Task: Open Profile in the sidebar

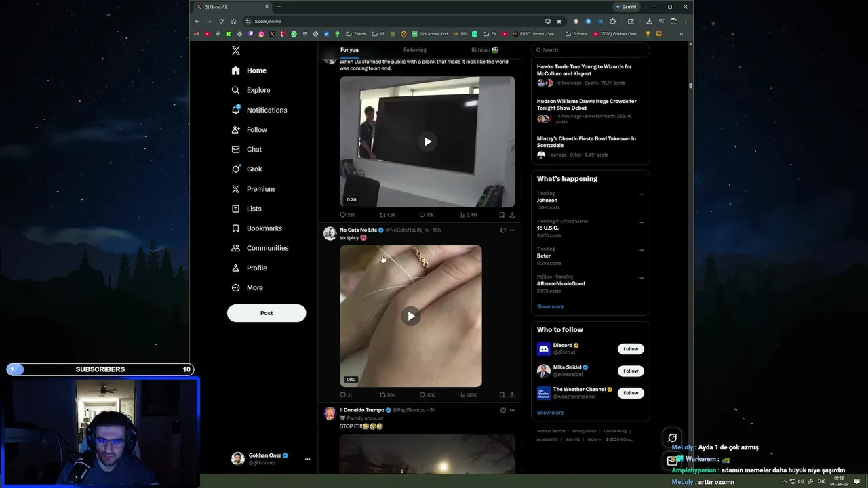Action: [249, 268]
